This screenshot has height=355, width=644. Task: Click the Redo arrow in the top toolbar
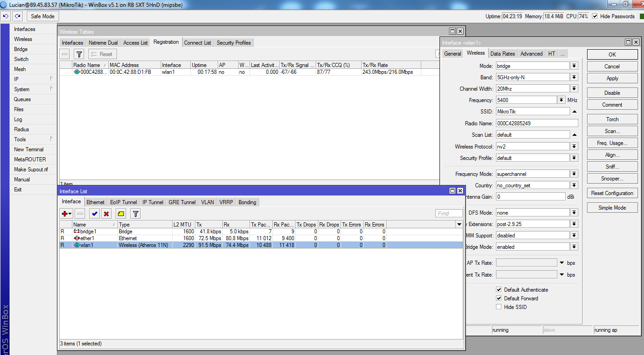click(x=17, y=16)
